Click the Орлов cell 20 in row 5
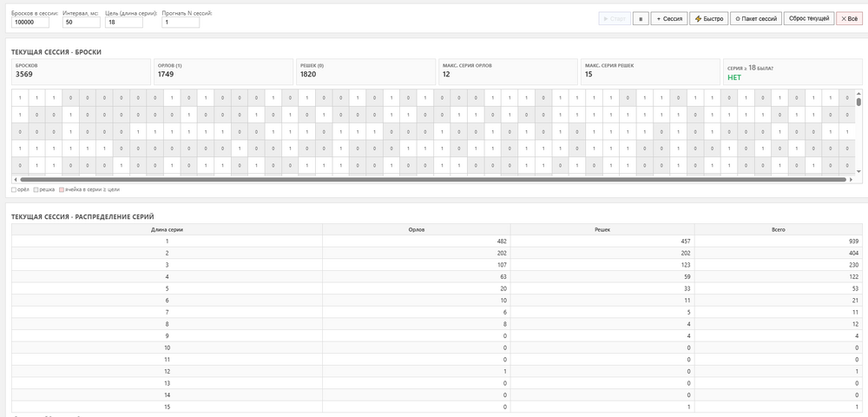 click(x=417, y=288)
